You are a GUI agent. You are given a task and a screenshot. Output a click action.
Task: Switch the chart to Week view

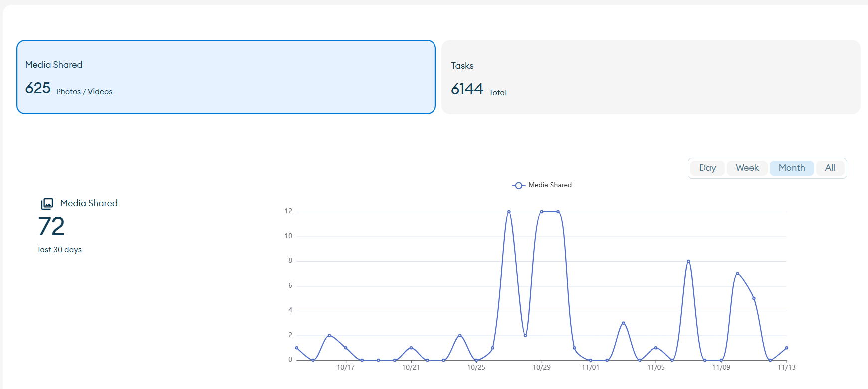[x=747, y=168]
